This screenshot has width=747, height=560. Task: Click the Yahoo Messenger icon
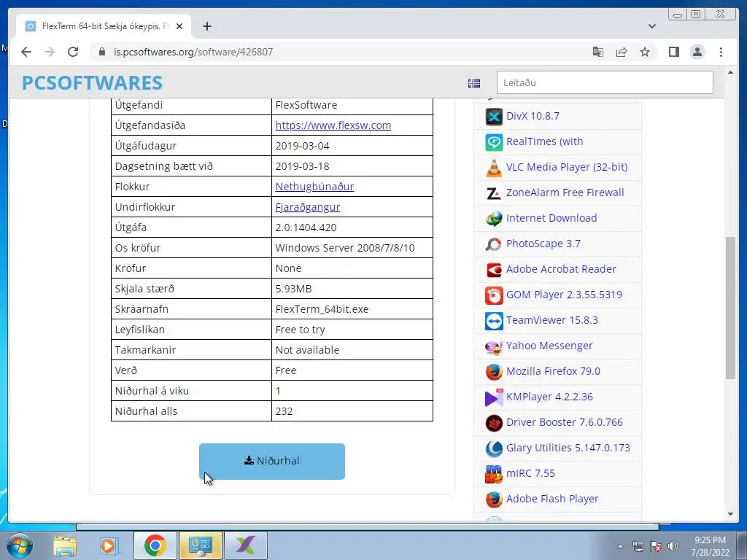494,346
